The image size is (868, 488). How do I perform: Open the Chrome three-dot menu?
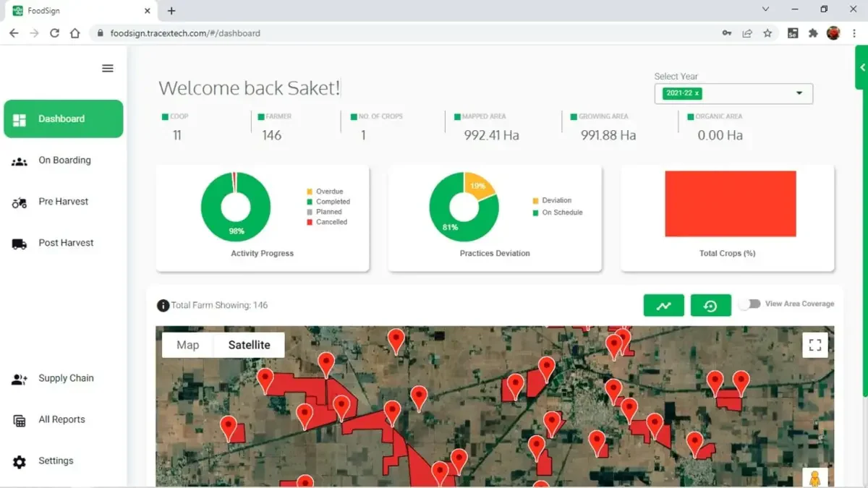pyautogui.click(x=854, y=33)
